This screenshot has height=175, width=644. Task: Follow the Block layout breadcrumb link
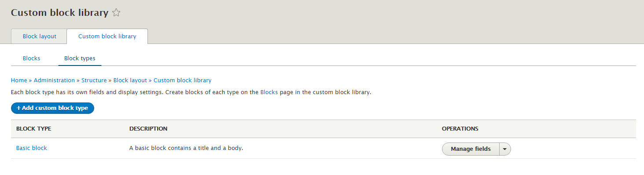click(130, 80)
